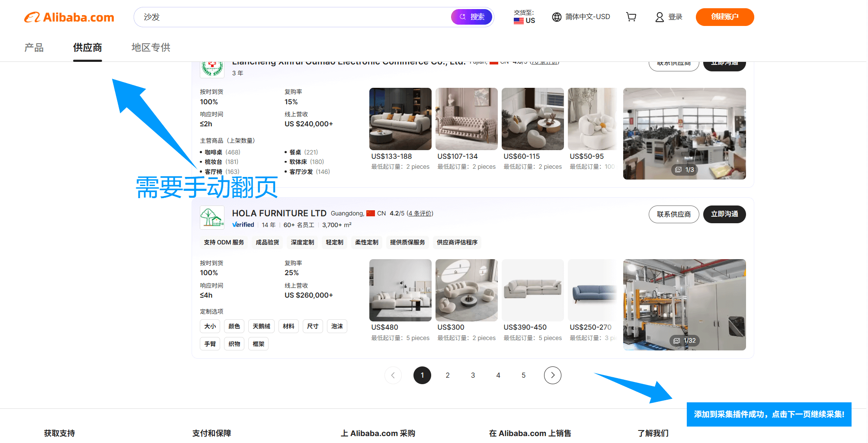Image resolution: width=868 pixels, height=443 pixels.
Task: Click the 咖啡桌 category link
Action: pos(213,152)
